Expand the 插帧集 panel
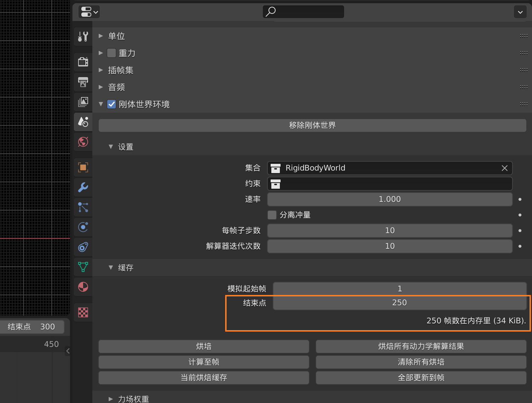The height and width of the screenshot is (403, 532). pyautogui.click(x=101, y=70)
